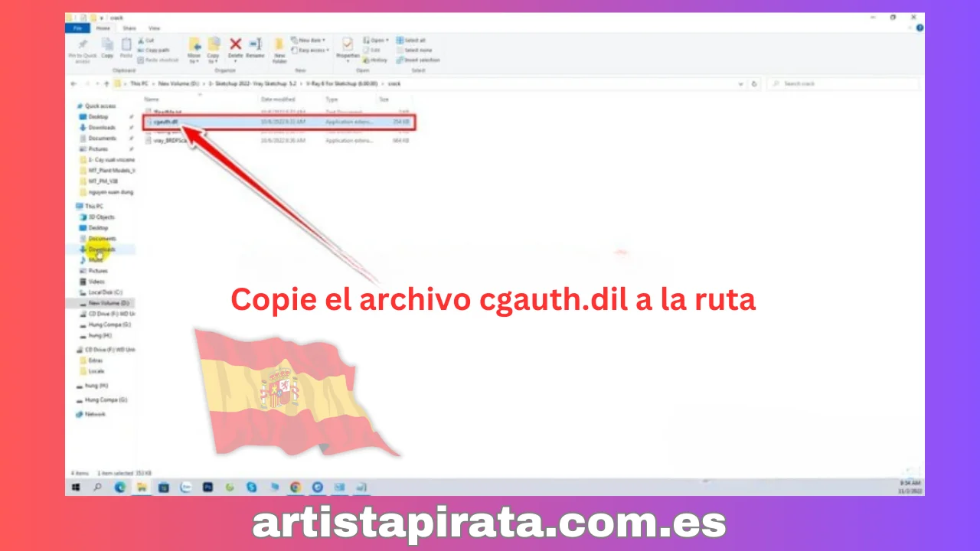The height and width of the screenshot is (551, 980).
Task: Open the New item dropdown
Action: [x=309, y=40]
